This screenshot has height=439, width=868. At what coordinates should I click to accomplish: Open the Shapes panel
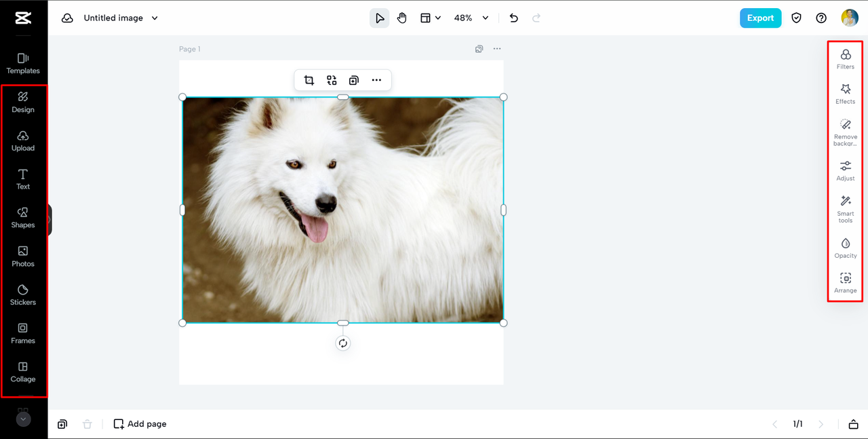23,218
